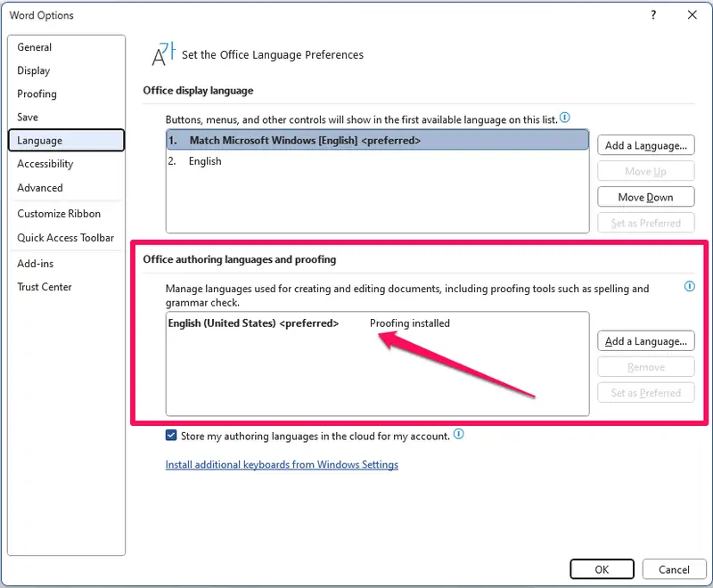Image resolution: width=713 pixels, height=588 pixels.
Task: Select English in the display language list
Action: (204, 161)
